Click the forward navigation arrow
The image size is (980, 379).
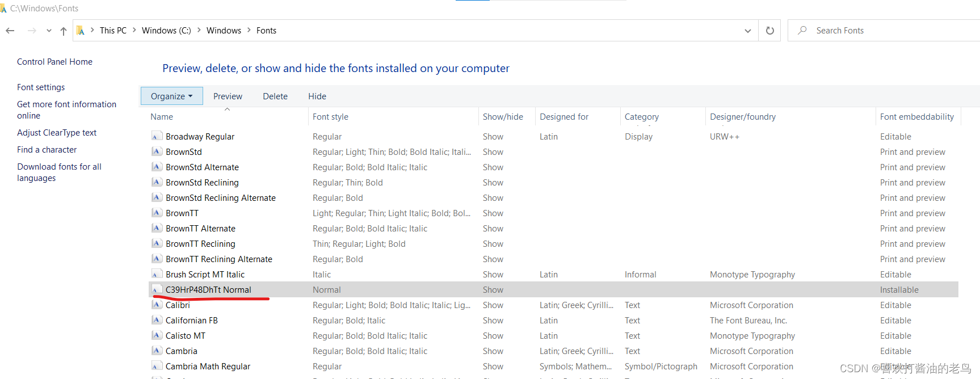coord(32,31)
